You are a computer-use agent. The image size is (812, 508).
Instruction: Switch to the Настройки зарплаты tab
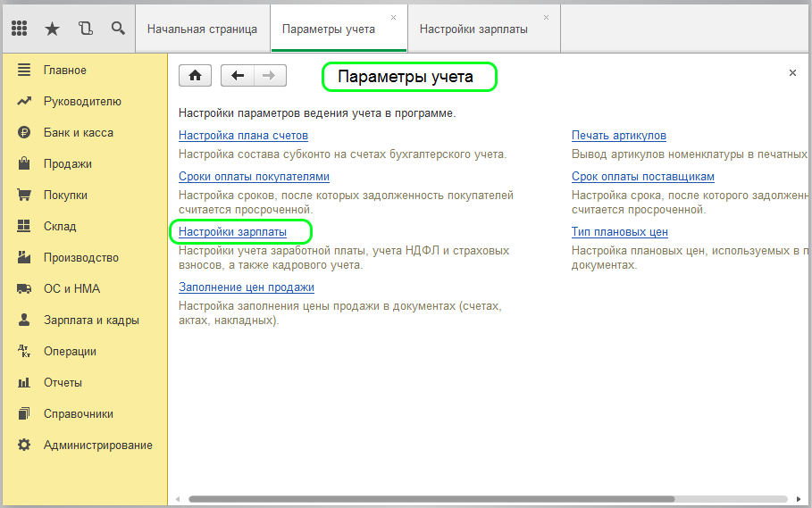click(x=473, y=29)
